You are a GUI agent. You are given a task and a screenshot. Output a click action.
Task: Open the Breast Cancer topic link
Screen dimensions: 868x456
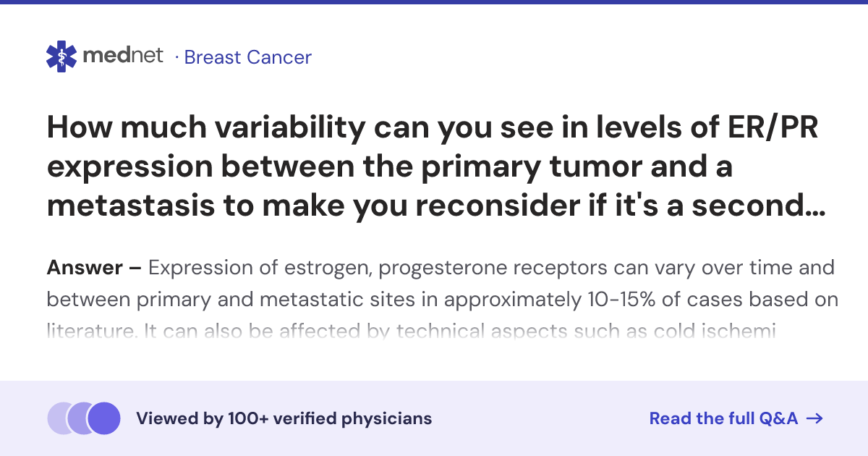click(248, 57)
